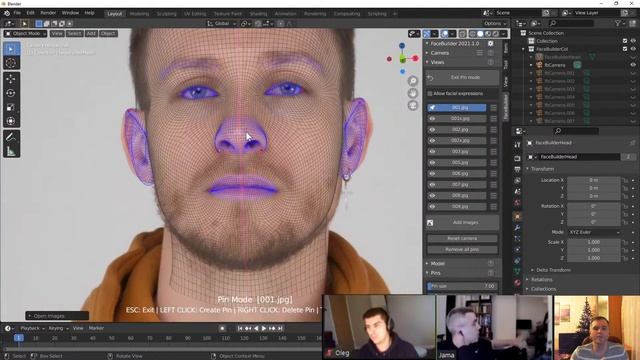Viewport: 640px width, 360px height.
Task: Click the Blender logo menu icon
Action: click(7, 13)
